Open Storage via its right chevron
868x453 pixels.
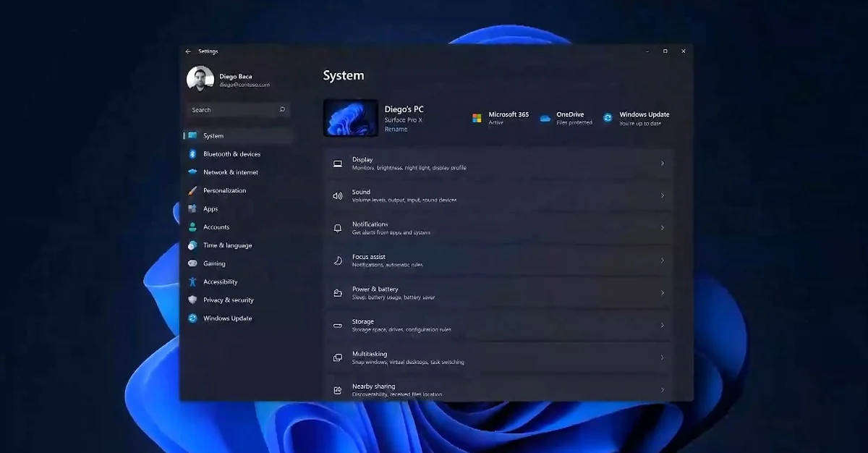point(663,326)
